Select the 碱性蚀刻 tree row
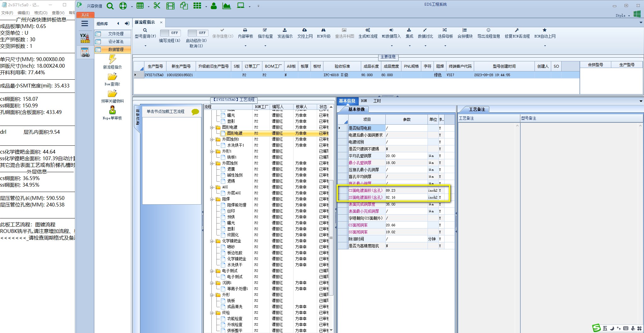 pyautogui.click(x=235, y=175)
